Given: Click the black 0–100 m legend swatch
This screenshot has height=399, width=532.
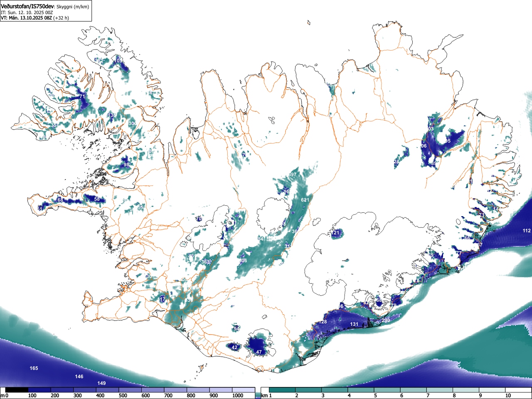Looking at the screenshot, I should (x=17, y=390).
